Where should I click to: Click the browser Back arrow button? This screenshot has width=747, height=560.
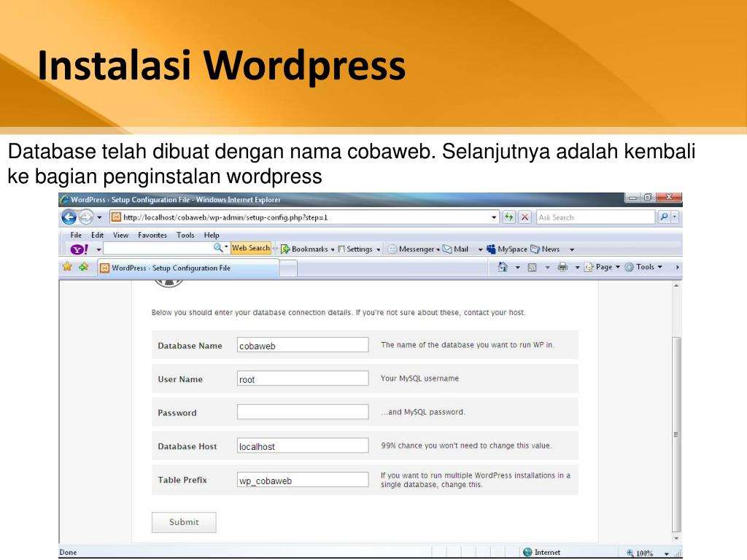click(69, 217)
